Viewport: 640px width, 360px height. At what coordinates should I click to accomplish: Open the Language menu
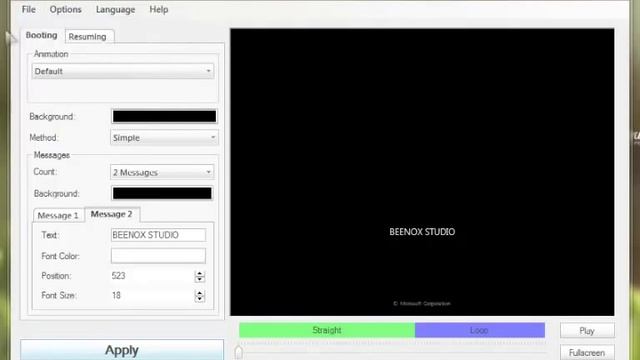pos(116,9)
